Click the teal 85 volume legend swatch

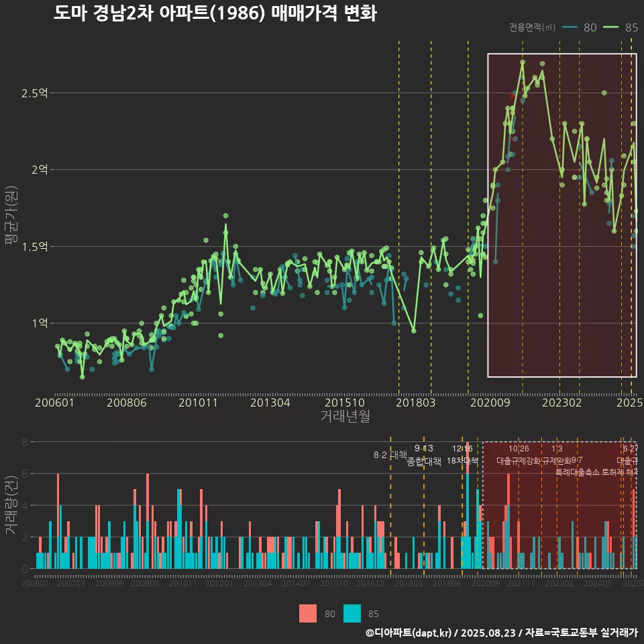click(352, 614)
